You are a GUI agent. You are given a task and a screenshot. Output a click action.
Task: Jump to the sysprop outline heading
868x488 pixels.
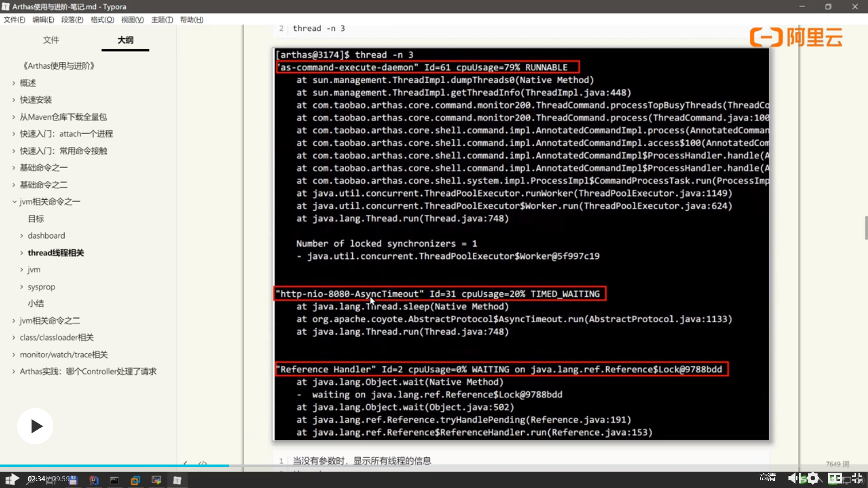click(41, 287)
